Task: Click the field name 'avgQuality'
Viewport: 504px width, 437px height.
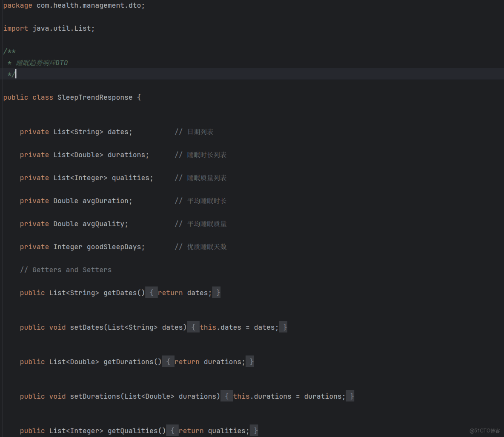Action: click(x=103, y=224)
